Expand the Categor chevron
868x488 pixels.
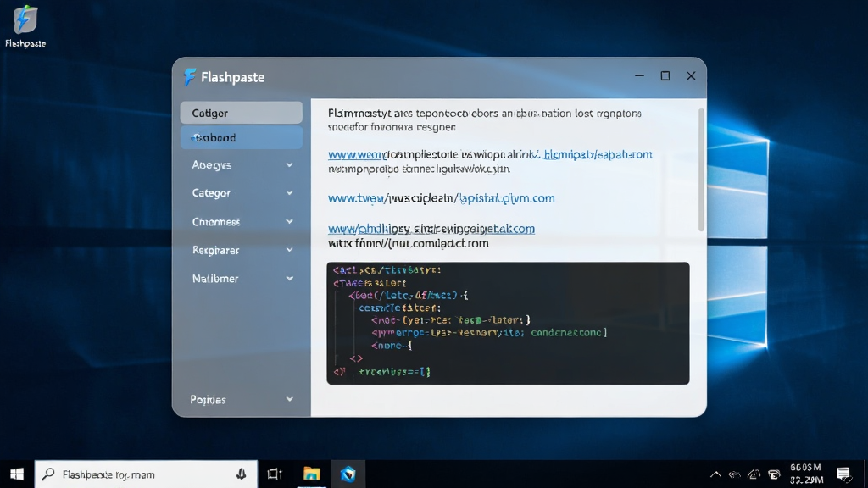tap(290, 193)
